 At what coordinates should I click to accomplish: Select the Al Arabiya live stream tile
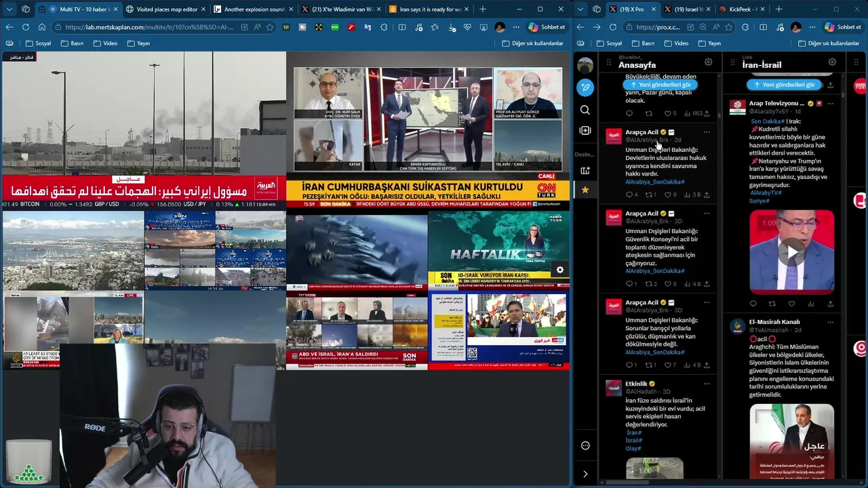click(x=144, y=129)
